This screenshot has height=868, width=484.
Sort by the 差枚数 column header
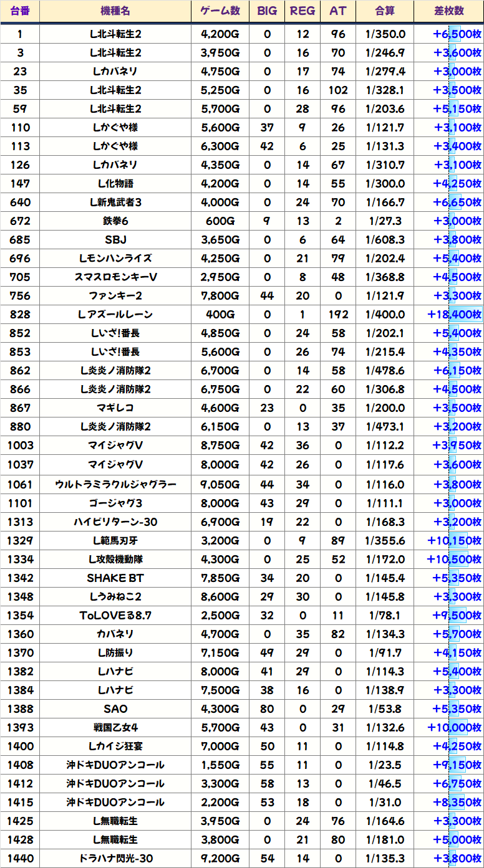tap(448, 11)
